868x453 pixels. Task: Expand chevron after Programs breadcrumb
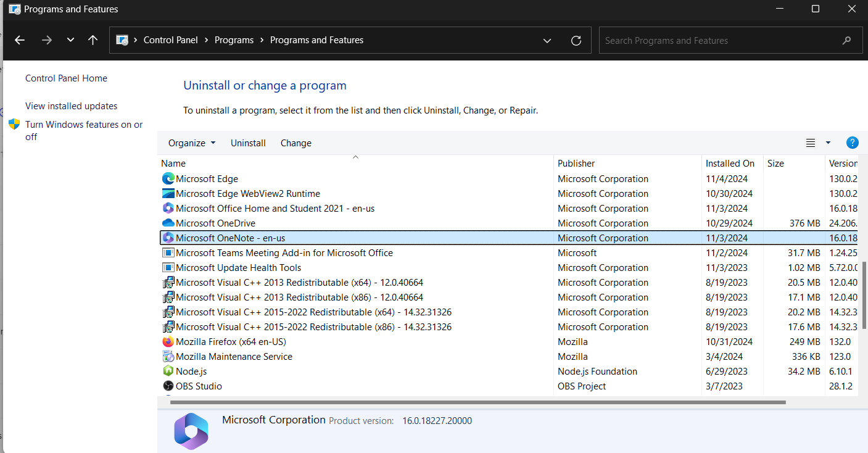click(262, 40)
